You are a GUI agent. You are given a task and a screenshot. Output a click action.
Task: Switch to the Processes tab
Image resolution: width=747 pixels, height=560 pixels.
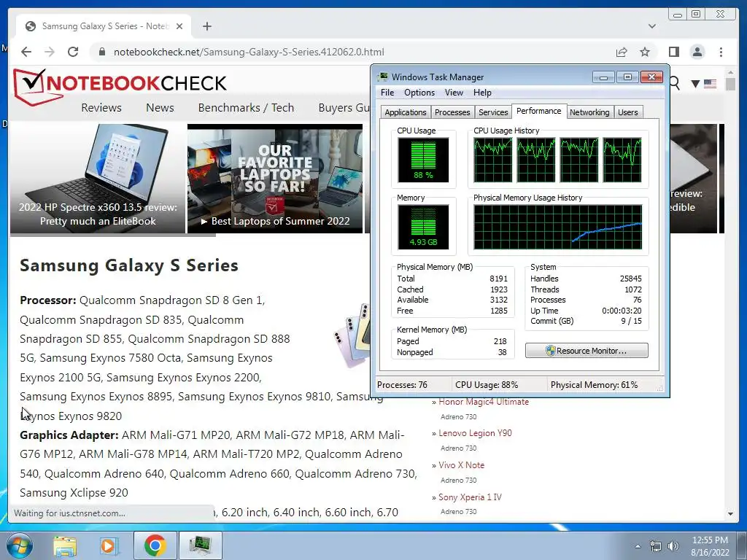(x=452, y=112)
